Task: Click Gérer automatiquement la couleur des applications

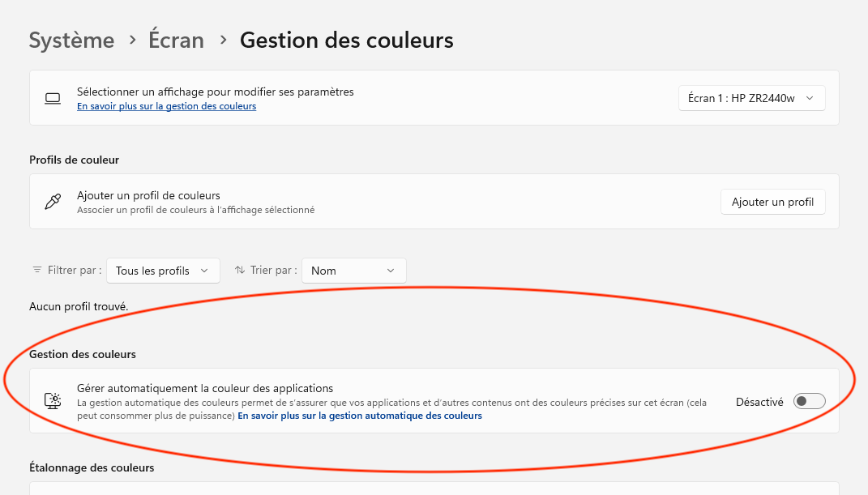Action: [205, 388]
